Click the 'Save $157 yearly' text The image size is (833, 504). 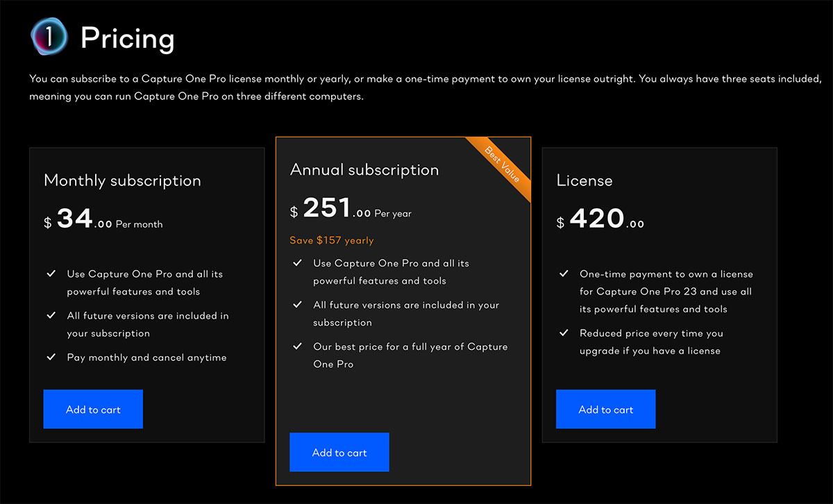332,240
